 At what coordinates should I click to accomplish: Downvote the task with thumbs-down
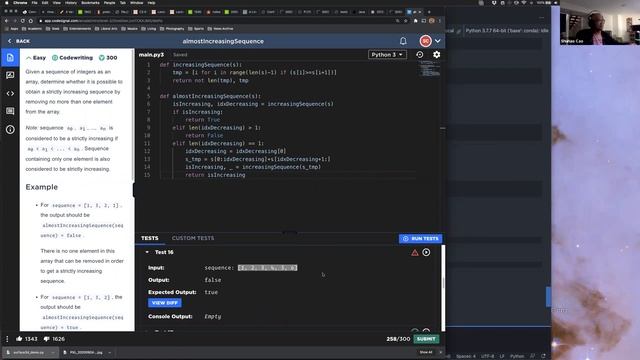point(47,339)
